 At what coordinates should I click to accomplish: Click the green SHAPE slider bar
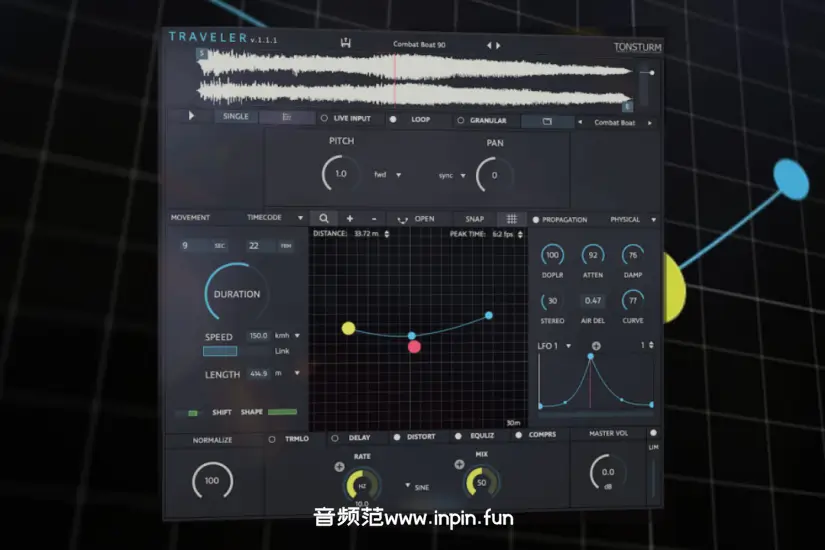(283, 412)
